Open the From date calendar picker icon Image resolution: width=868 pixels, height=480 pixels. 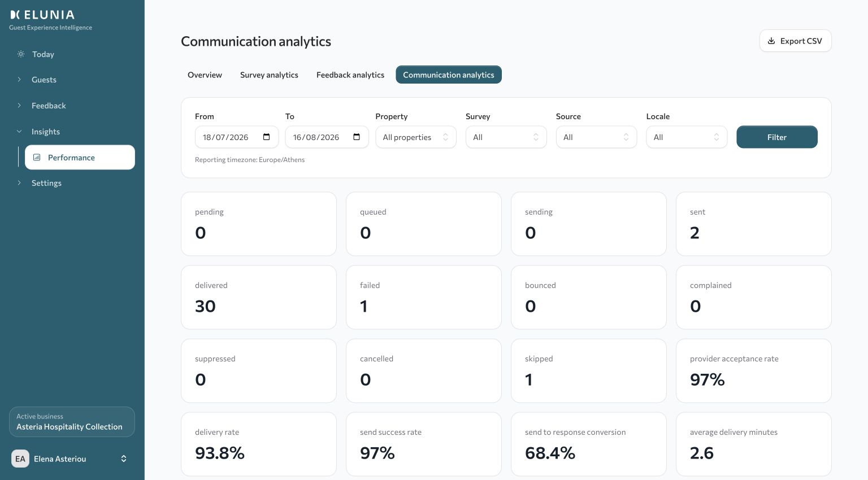click(267, 137)
